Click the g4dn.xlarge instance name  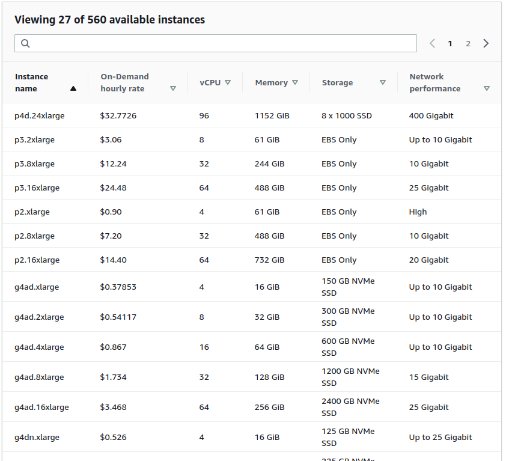(37, 437)
